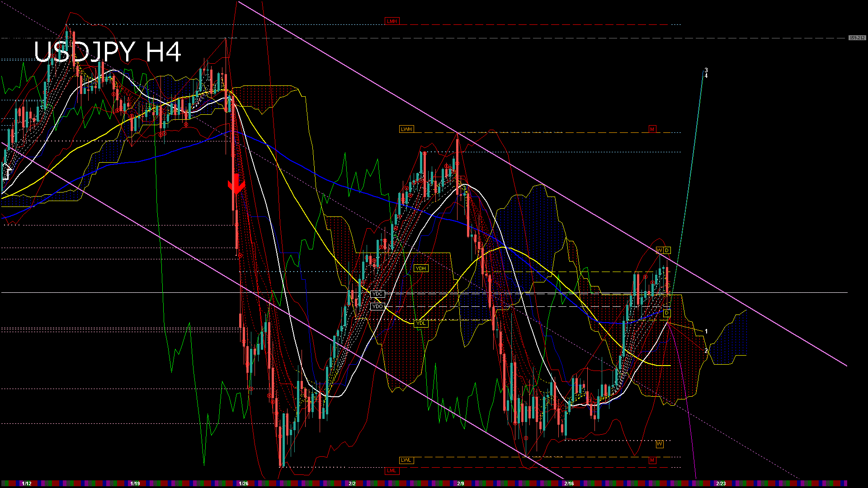Select the LMH level label
This screenshot has height=488, width=868.
click(x=392, y=21)
